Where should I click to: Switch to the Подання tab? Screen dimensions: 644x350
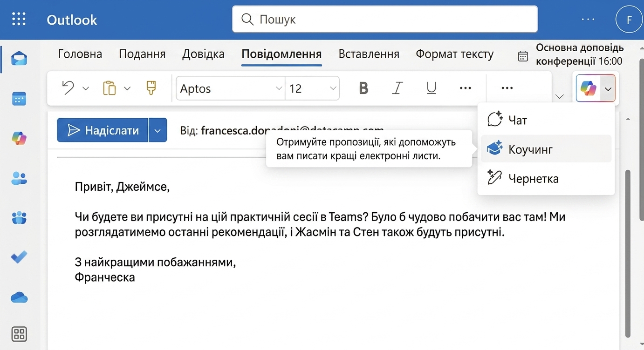[142, 54]
